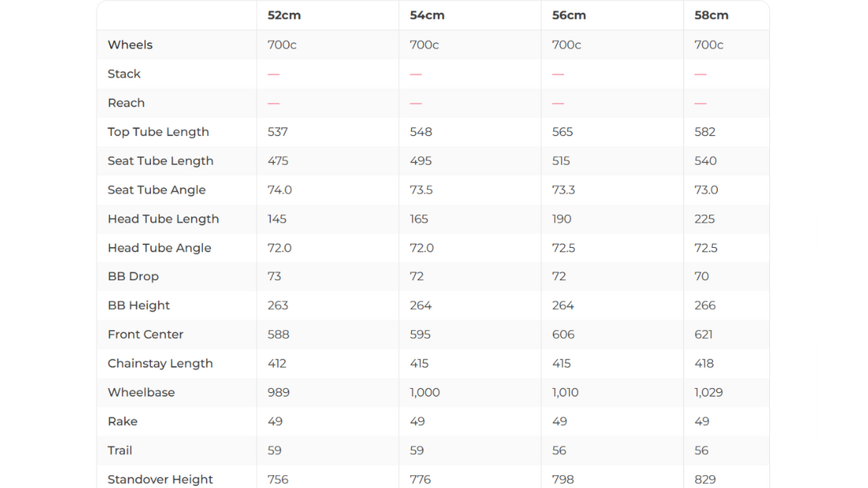Select the Stack row label
This screenshot has width=868, height=488.
(124, 74)
